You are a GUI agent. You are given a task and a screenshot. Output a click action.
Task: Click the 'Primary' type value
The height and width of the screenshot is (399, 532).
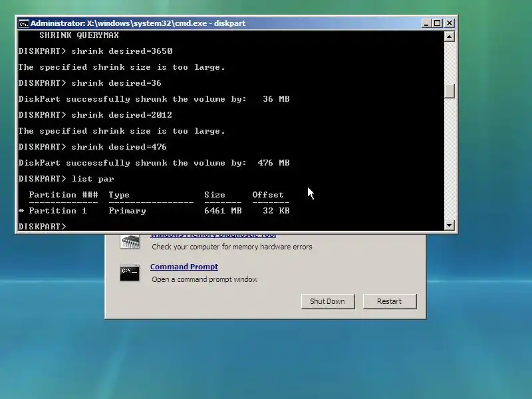click(127, 211)
